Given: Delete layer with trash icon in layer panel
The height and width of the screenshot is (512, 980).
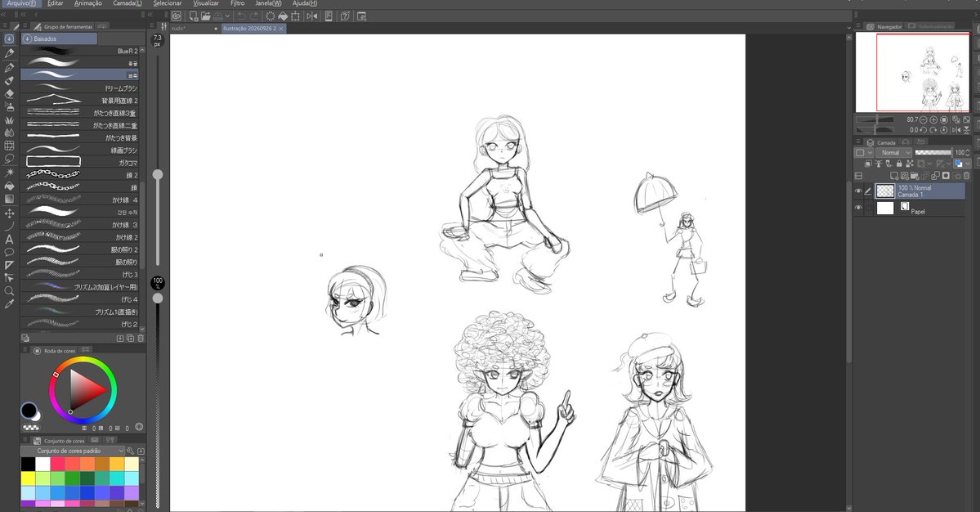Looking at the screenshot, I should click(x=967, y=177).
